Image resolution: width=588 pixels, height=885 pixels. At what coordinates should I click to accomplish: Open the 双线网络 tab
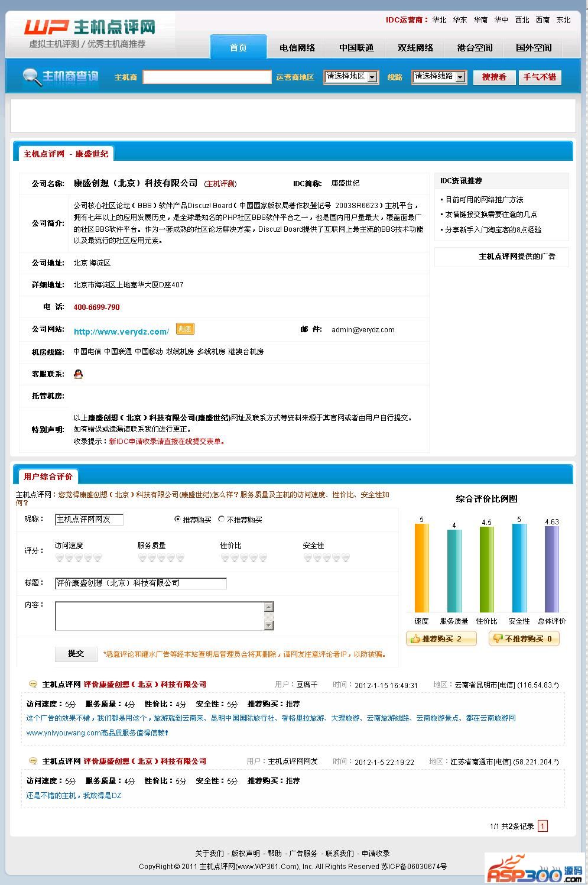point(415,47)
